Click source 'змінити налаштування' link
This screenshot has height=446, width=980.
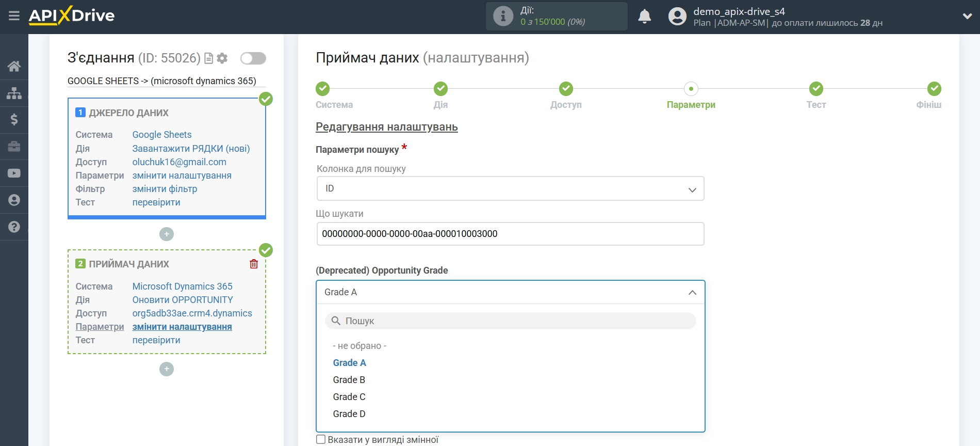pos(182,176)
